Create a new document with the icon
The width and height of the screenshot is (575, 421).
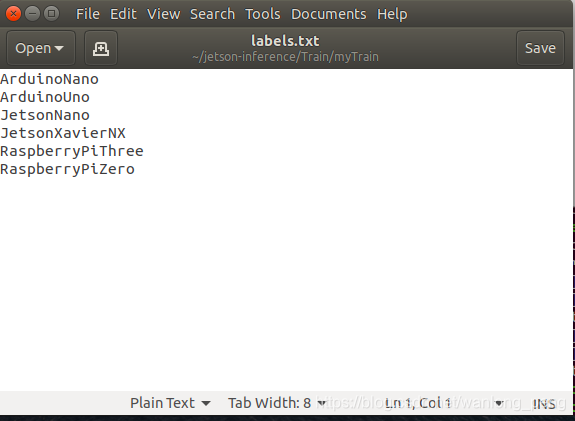point(101,48)
